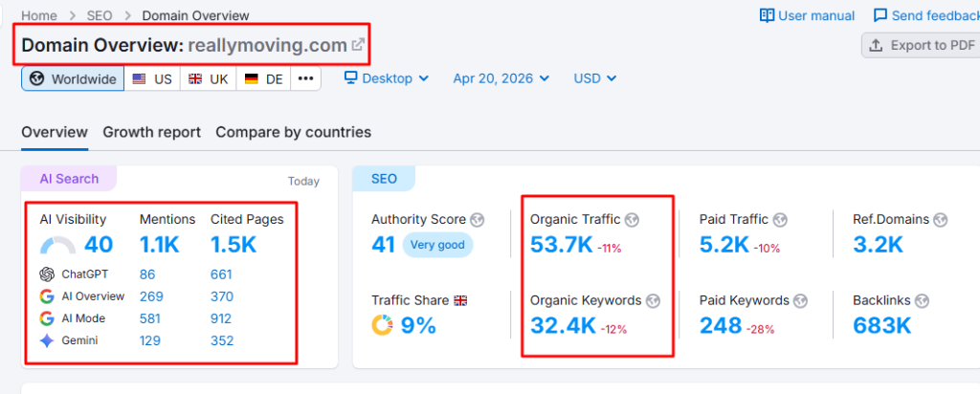Screen dimensions: 980x394
Task: Click globe icon next to Backlinks
Action: pos(921,300)
